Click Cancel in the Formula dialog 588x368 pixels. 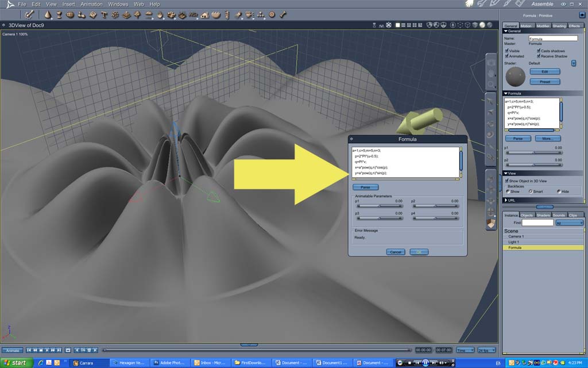point(395,252)
